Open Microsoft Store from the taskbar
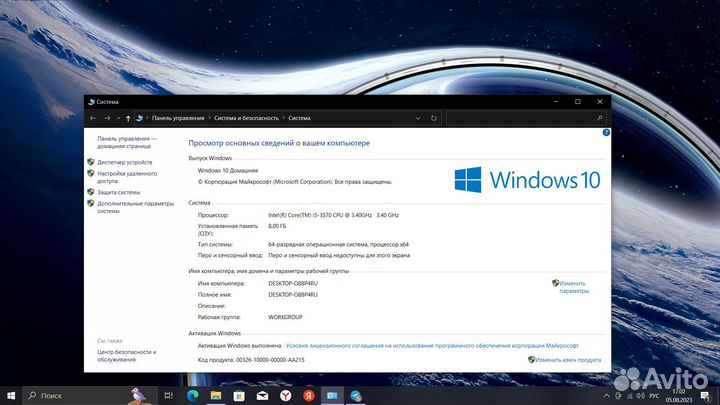Image resolution: width=720 pixels, height=405 pixels. (239, 395)
